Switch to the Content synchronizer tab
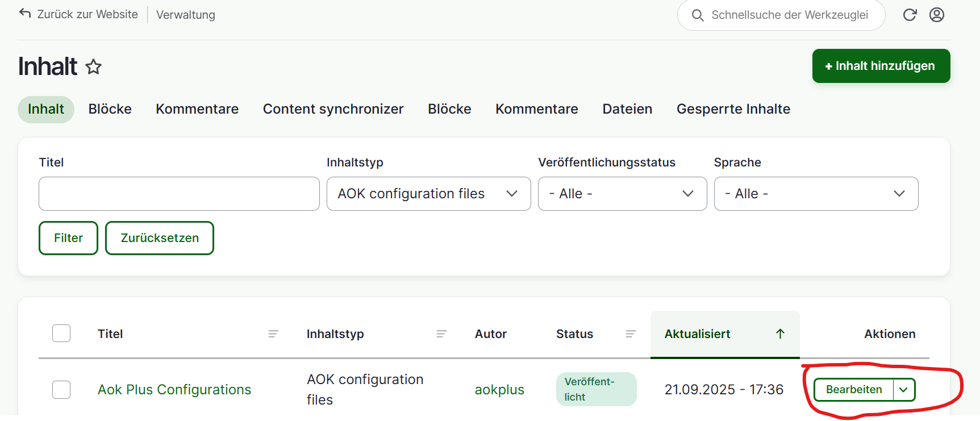Image resolution: width=980 pixels, height=421 pixels. coord(333,109)
